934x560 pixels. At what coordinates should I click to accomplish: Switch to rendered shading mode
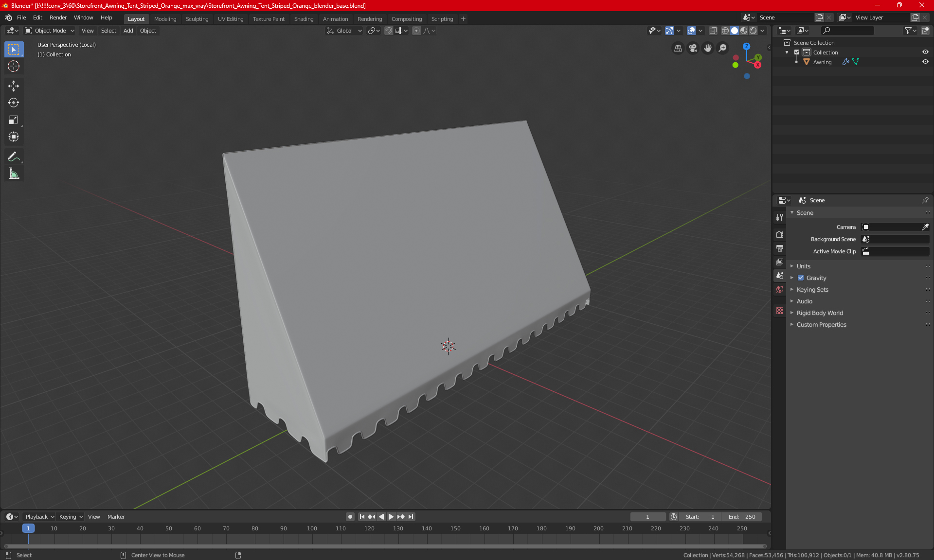(x=753, y=31)
